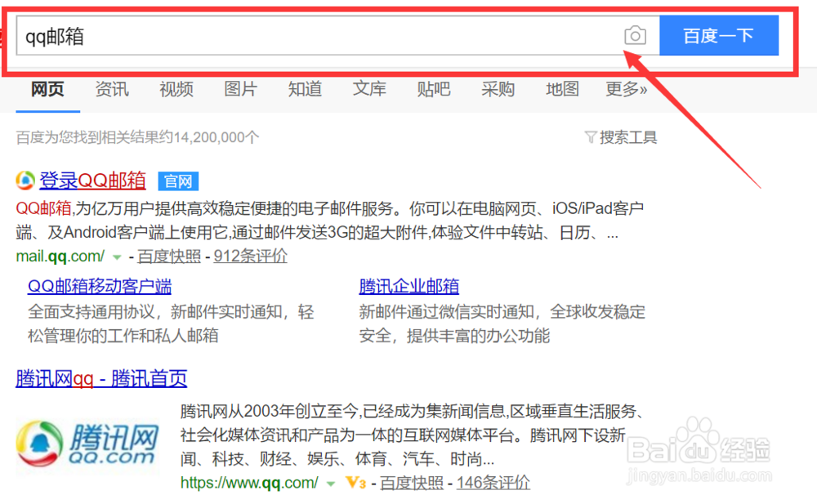Open the QQ邮箱移动客户端 link

[100, 286]
